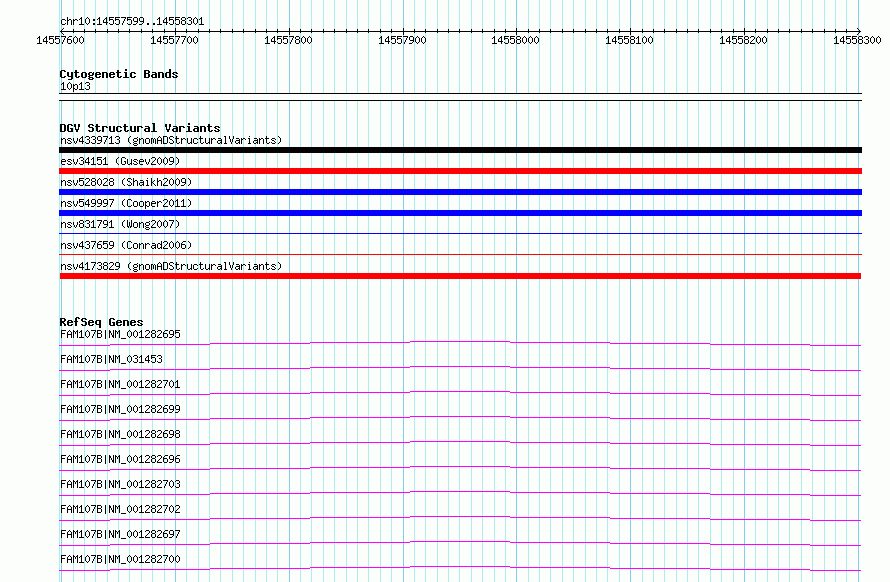Open variant nsv549997 (Cooper2011)

click(126, 203)
